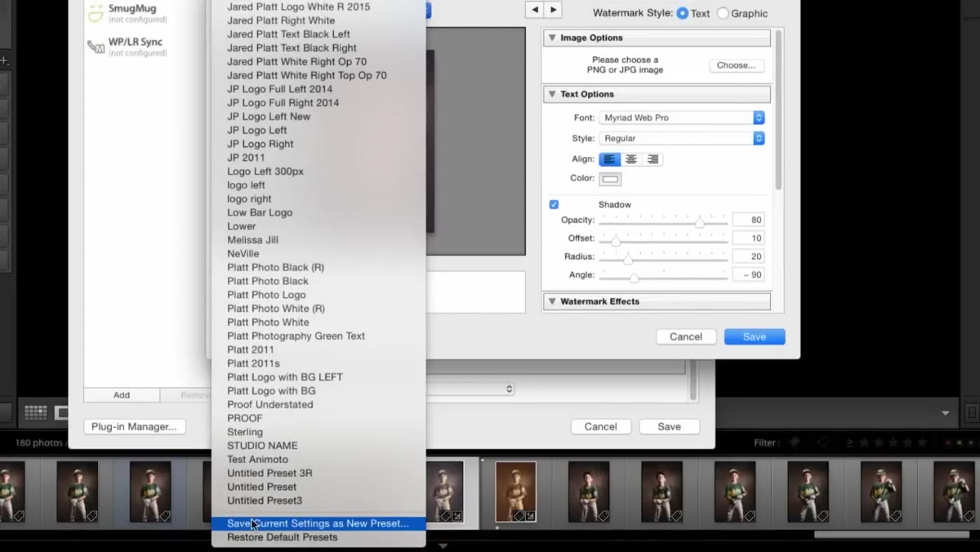Click Cancel in the lower export dialog
Viewport: 980px width, 552px height.
tap(600, 426)
